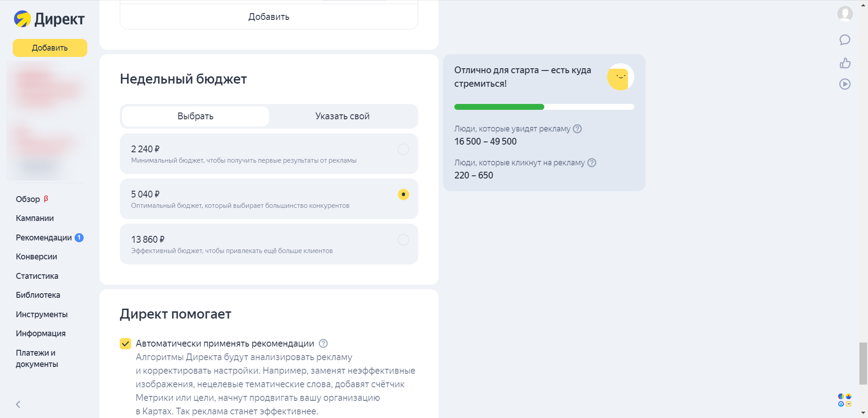This screenshot has height=418, width=868.
Task: Open Информация in the sidebar
Action: (x=41, y=333)
